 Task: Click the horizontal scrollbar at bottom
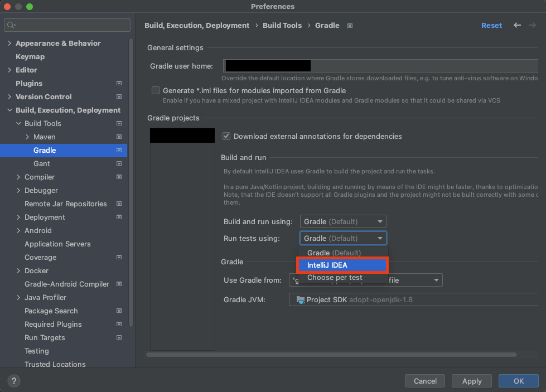pos(331,355)
